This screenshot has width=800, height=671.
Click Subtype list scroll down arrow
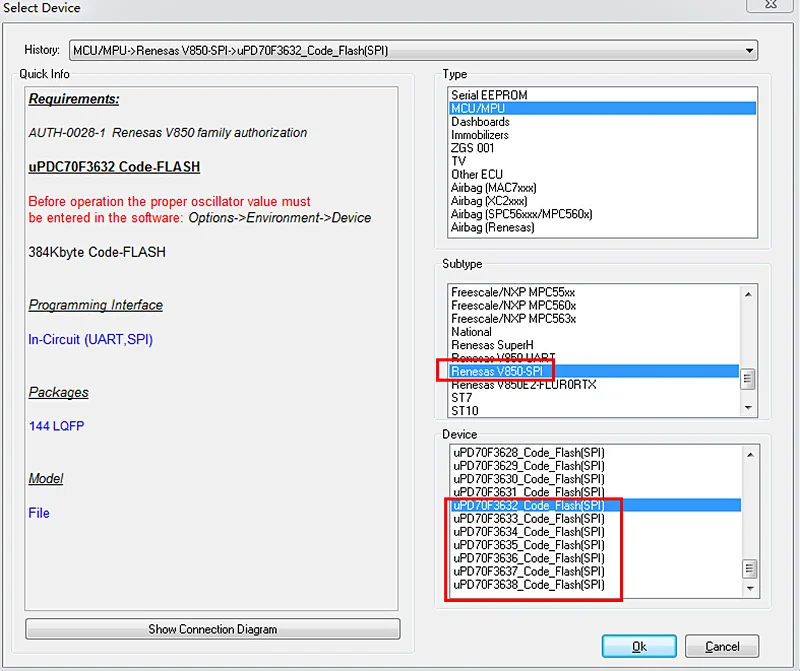[748, 408]
